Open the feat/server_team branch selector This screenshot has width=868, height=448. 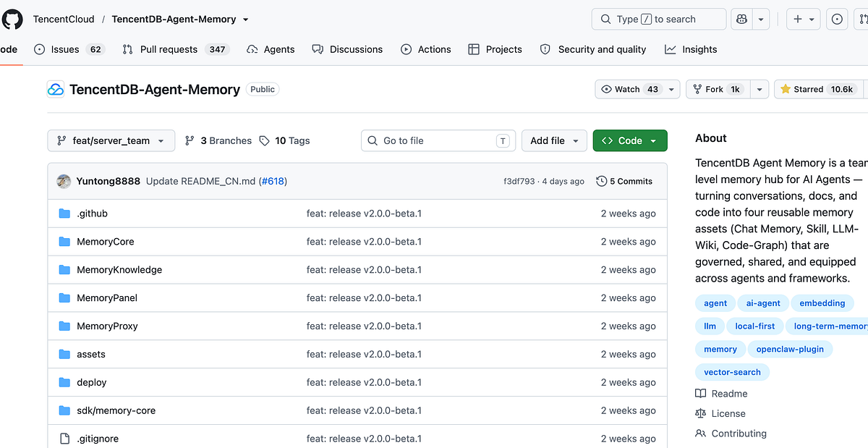pyautogui.click(x=111, y=140)
